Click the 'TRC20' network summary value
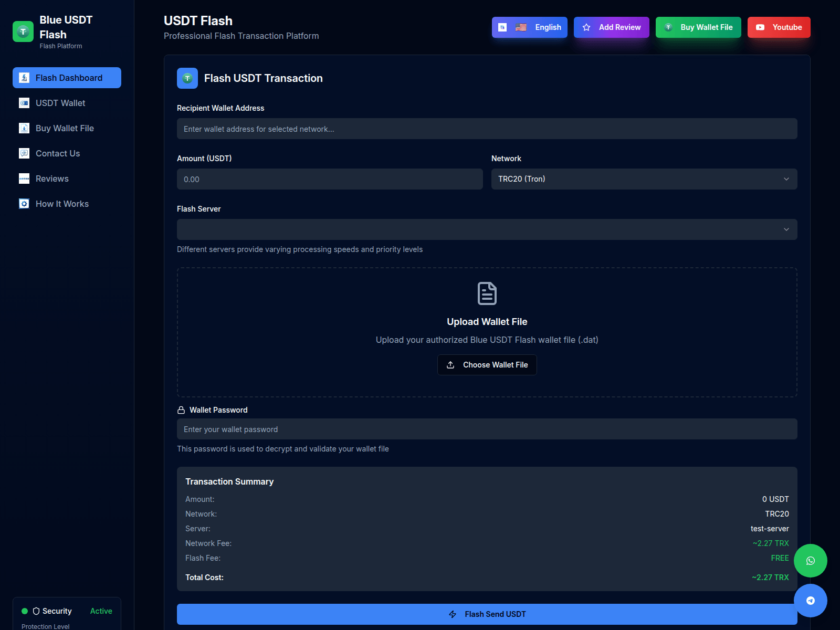The width and height of the screenshot is (840, 630). tap(777, 514)
